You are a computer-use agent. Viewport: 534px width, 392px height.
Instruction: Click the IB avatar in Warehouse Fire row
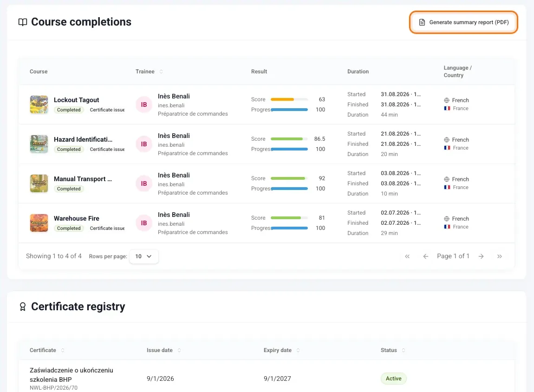coord(144,223)
